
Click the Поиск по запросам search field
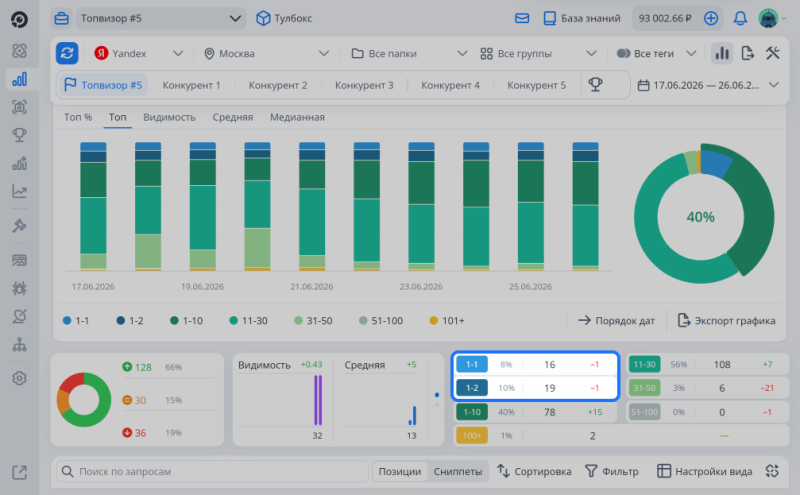212,472
